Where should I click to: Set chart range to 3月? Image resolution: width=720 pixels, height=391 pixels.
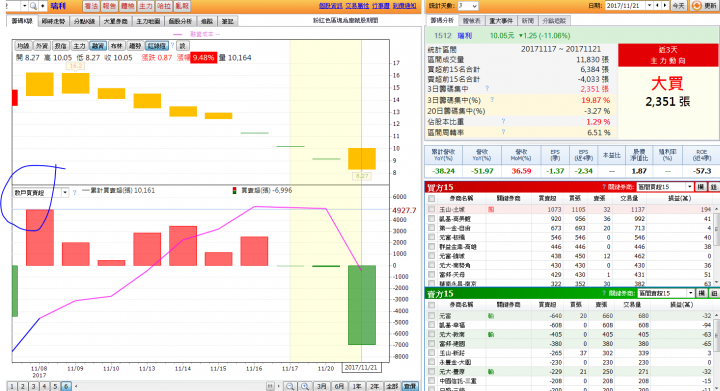pos(321,386)
